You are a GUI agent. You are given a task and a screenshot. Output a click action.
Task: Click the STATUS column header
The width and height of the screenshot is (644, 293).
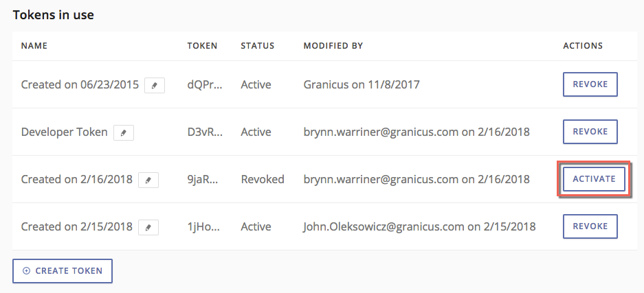258,46
